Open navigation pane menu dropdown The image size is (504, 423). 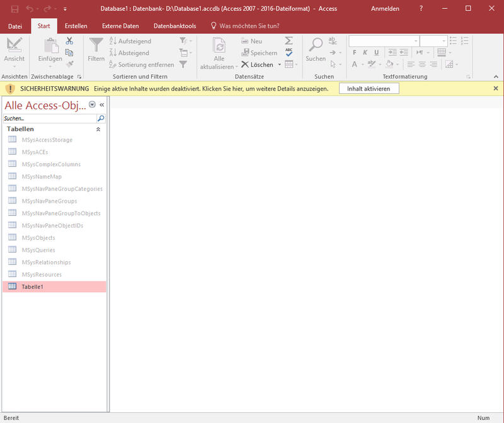click(92, 104)
